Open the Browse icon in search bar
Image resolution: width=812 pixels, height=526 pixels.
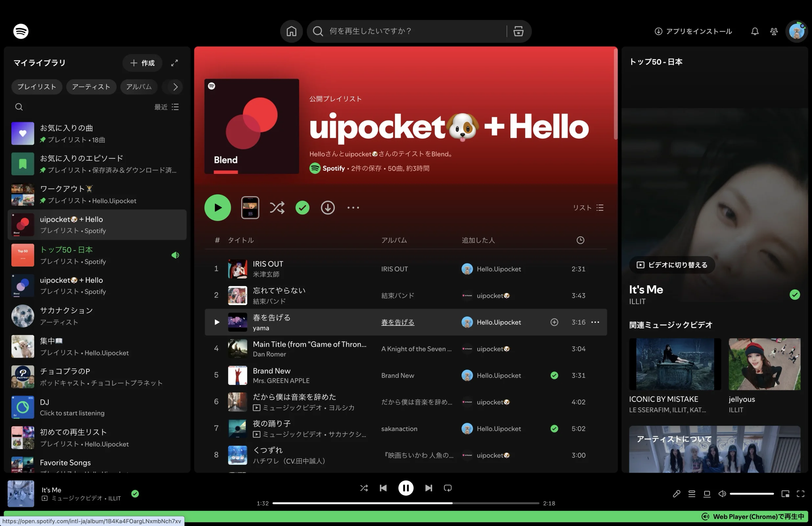tap(518, 32)
